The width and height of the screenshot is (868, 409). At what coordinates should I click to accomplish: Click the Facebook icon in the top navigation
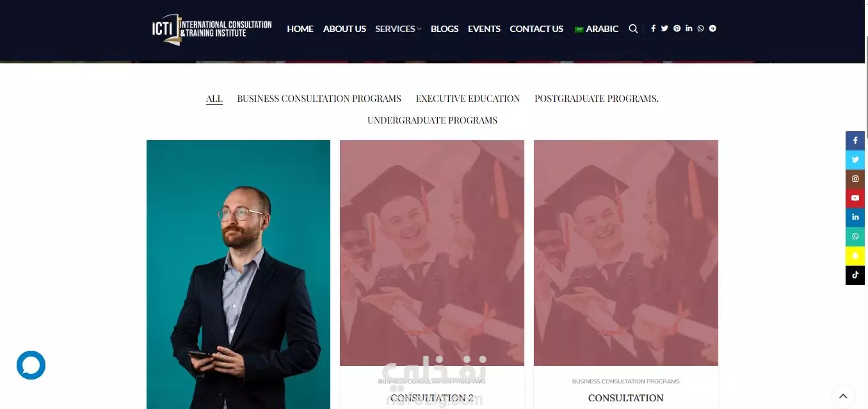pos(653,29)
